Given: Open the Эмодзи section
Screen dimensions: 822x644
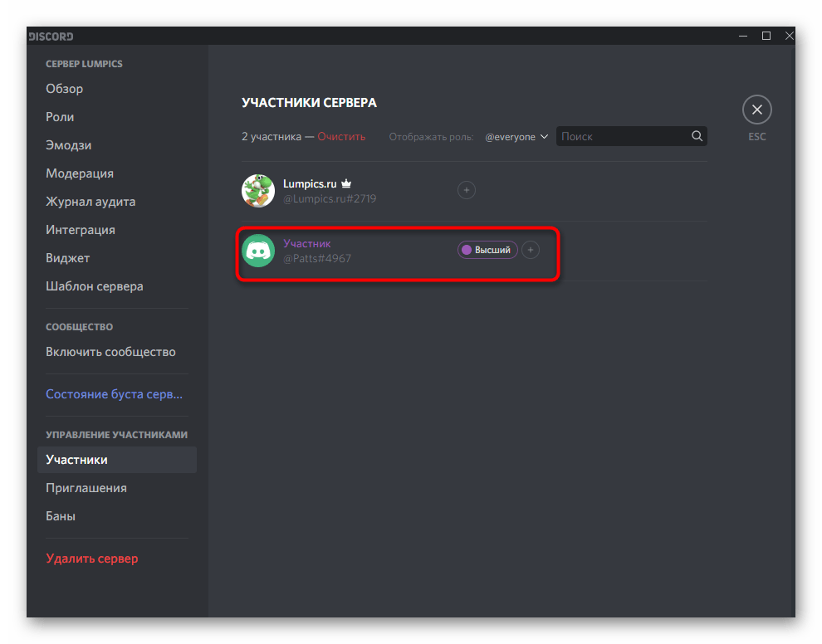Looking at the screenshot, I should coord(69,145).
